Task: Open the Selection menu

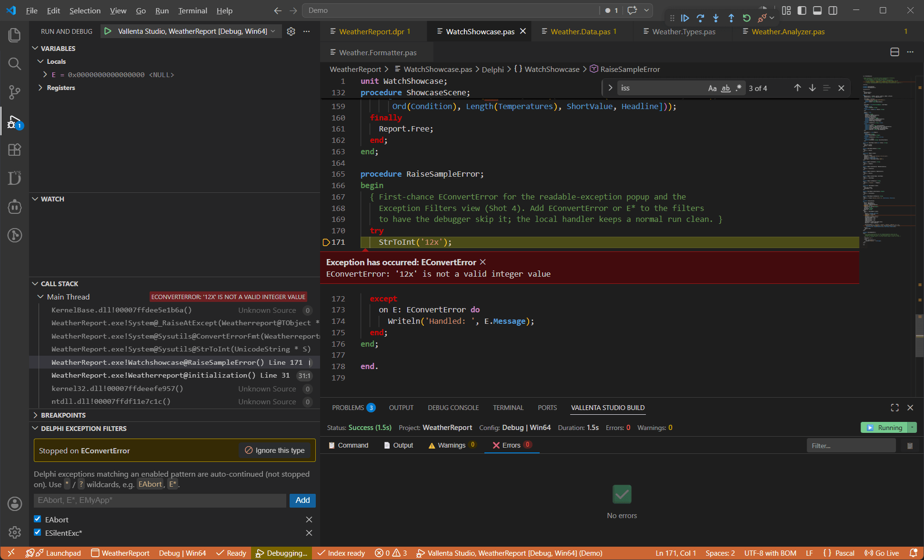Action: click(85, 10)
